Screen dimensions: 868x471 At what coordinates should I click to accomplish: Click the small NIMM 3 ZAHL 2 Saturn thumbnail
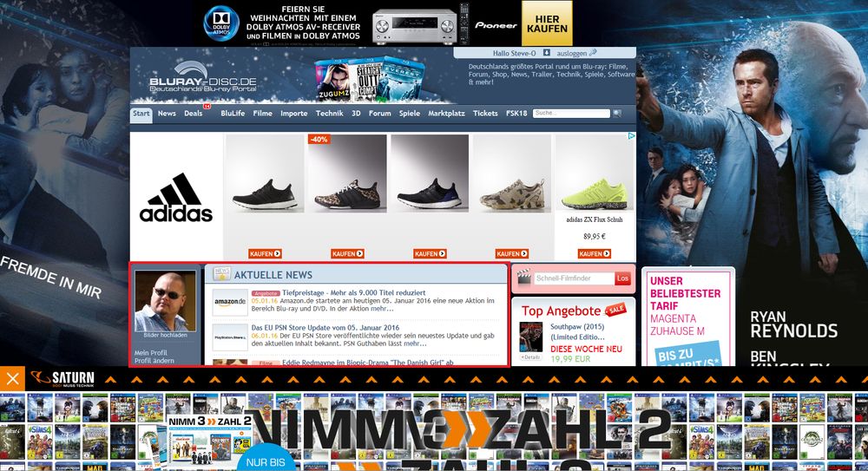click(x=210, y=442)
